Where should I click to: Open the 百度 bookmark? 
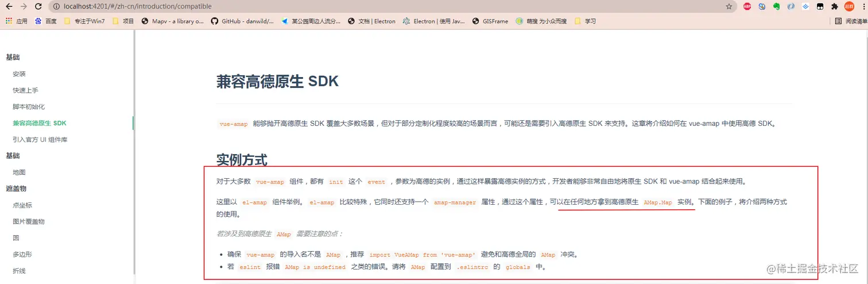click(46, 21)
